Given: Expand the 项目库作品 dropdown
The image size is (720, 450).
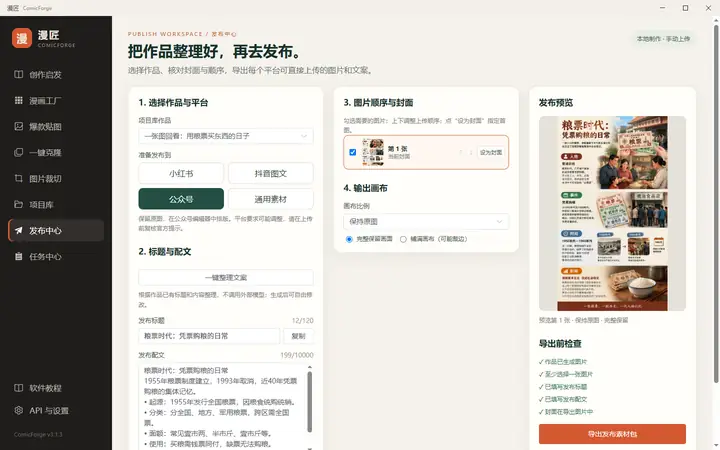Looking at the screenshot, I should pos(226,136).
